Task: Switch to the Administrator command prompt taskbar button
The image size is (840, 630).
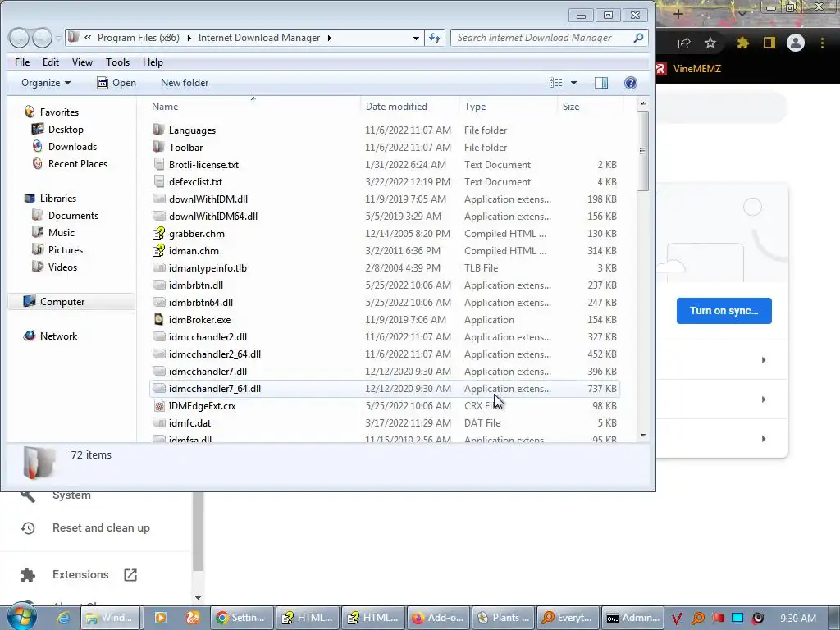Action: 632,618
